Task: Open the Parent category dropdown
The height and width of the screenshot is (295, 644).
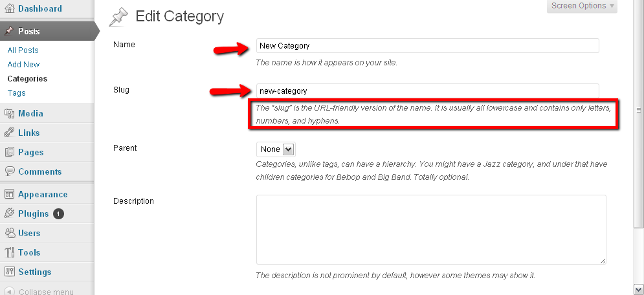Action: 276,149
